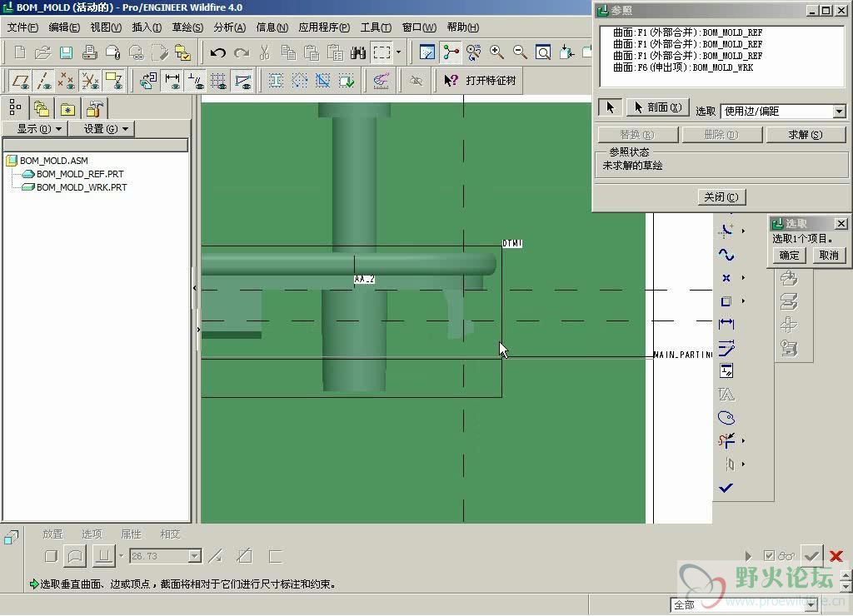Click the 剖面(X) button
The image size is (853, 616).
coord(658,107)
